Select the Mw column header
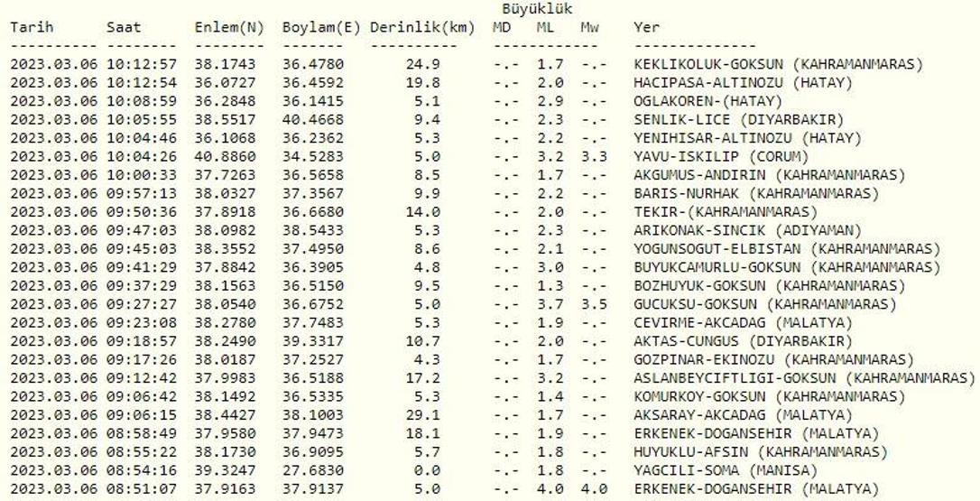 (588, 27)
